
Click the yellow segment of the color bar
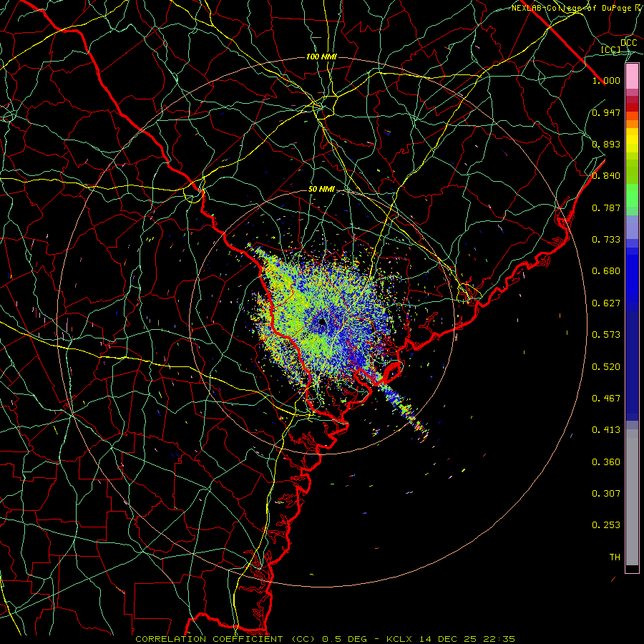pos(632,140)
